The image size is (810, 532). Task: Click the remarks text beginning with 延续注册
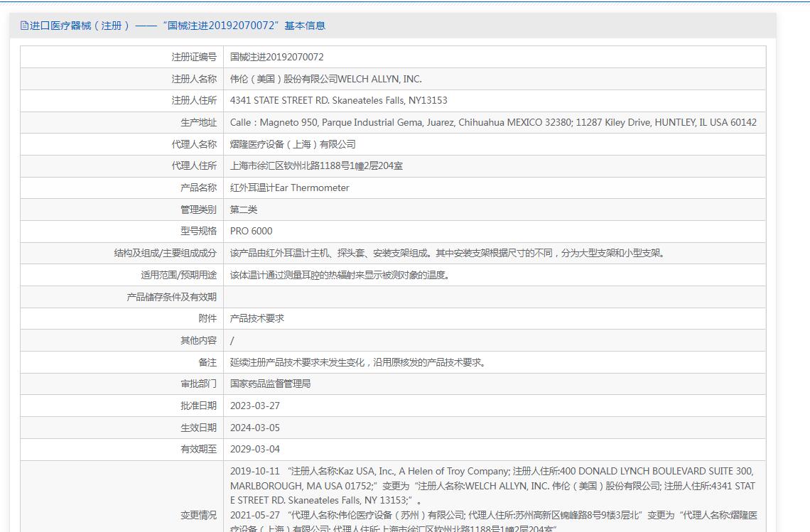(359, 362)
